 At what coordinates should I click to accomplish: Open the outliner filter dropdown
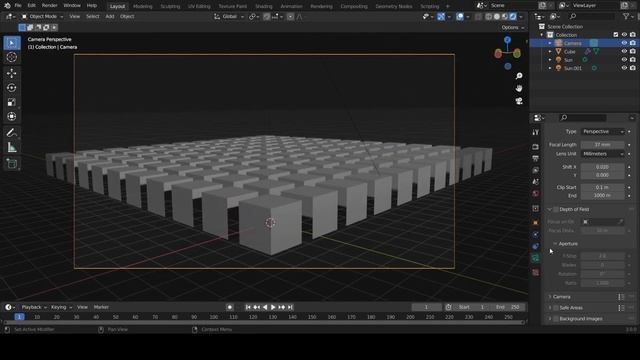[x=628, y=16]
